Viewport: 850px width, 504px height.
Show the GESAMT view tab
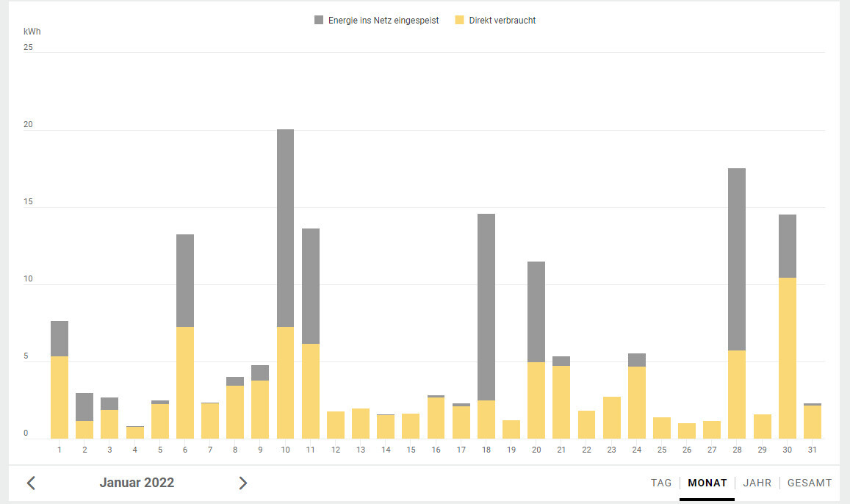coord(809,483)
